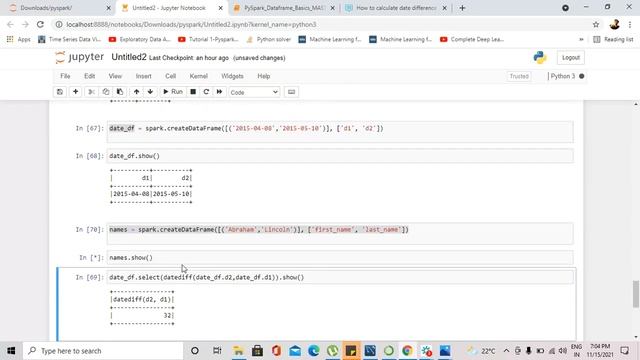Open Complete Deep Lea... bookmark
640x360 pixels.
[x=472, y=39]
